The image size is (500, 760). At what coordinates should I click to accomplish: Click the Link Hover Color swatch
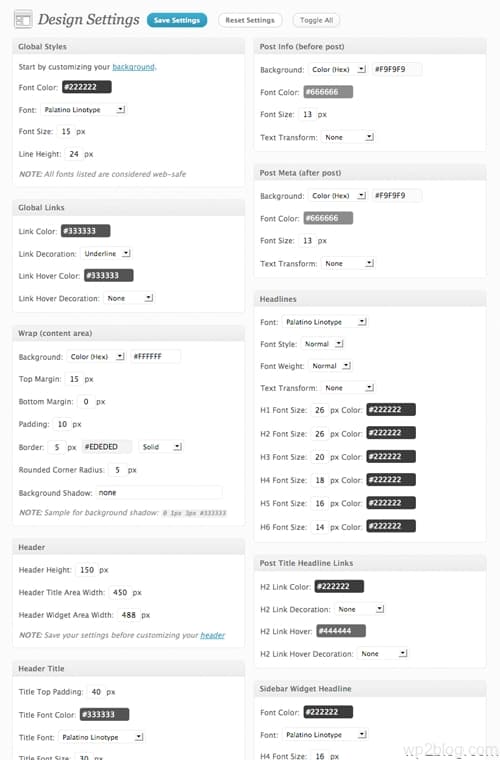tap(109, 276)
